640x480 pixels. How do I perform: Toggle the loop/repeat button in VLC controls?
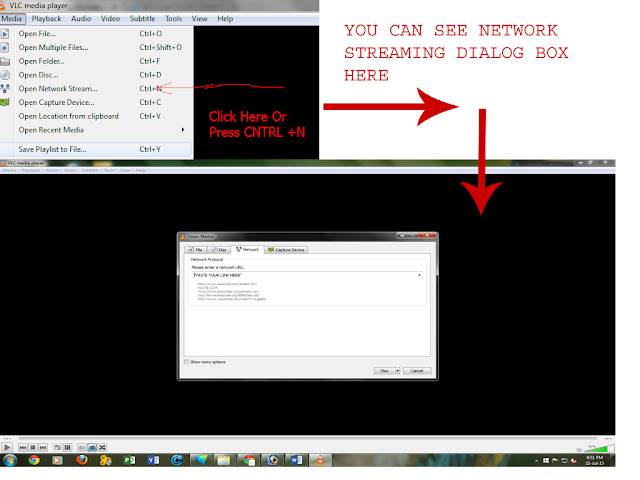[92, 448]
